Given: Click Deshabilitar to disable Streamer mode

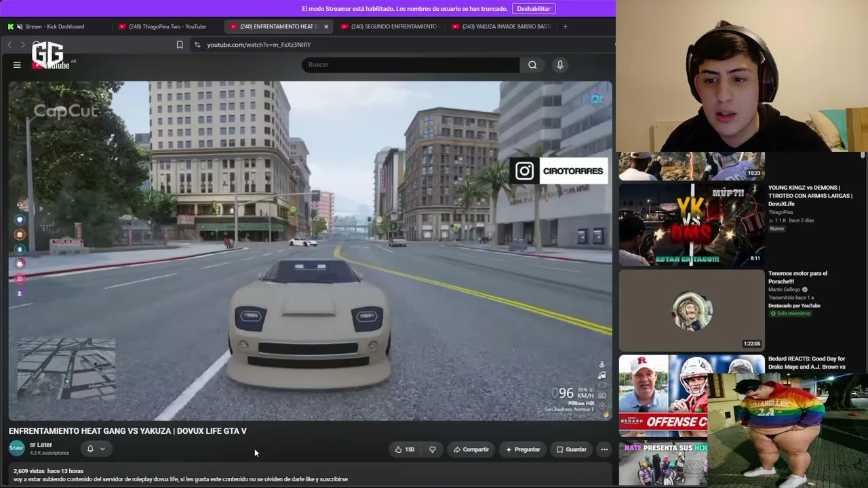Looking at the screenshot, I should click(534, 9).
